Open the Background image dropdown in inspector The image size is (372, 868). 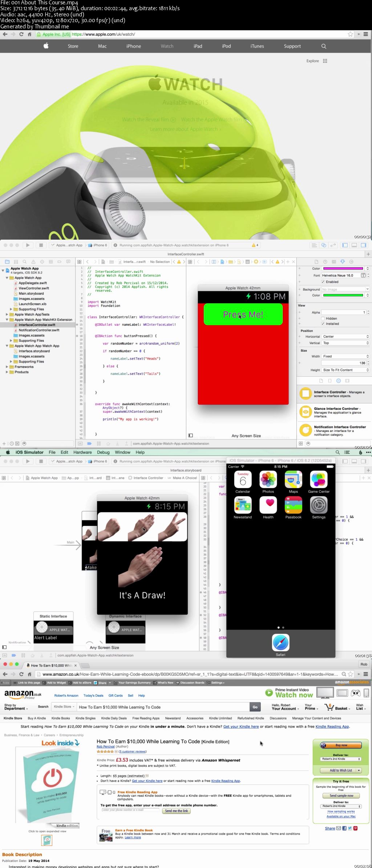(x=345, y=289)
